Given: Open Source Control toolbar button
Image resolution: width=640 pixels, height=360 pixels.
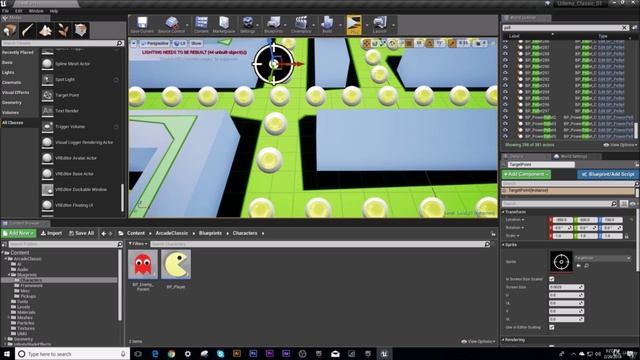Looking at the screenshot, I should pos(171,25).
